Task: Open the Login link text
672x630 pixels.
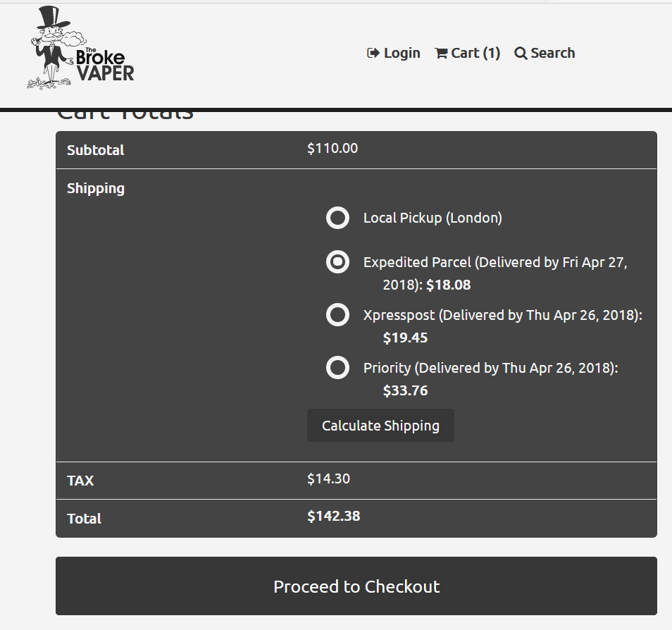Action: pyautogui.click(x=402, y=53)
